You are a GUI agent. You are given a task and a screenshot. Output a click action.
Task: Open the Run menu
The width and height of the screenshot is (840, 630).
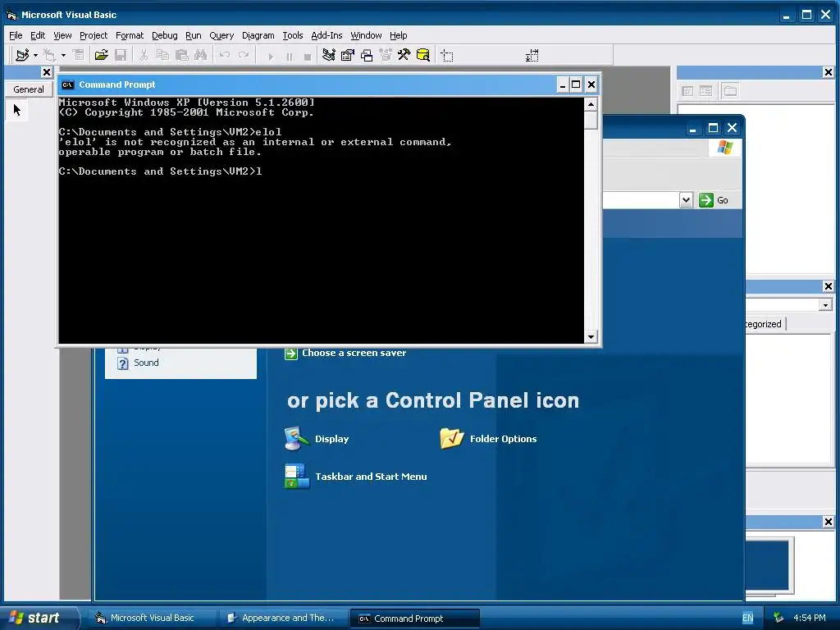point(194,35)
